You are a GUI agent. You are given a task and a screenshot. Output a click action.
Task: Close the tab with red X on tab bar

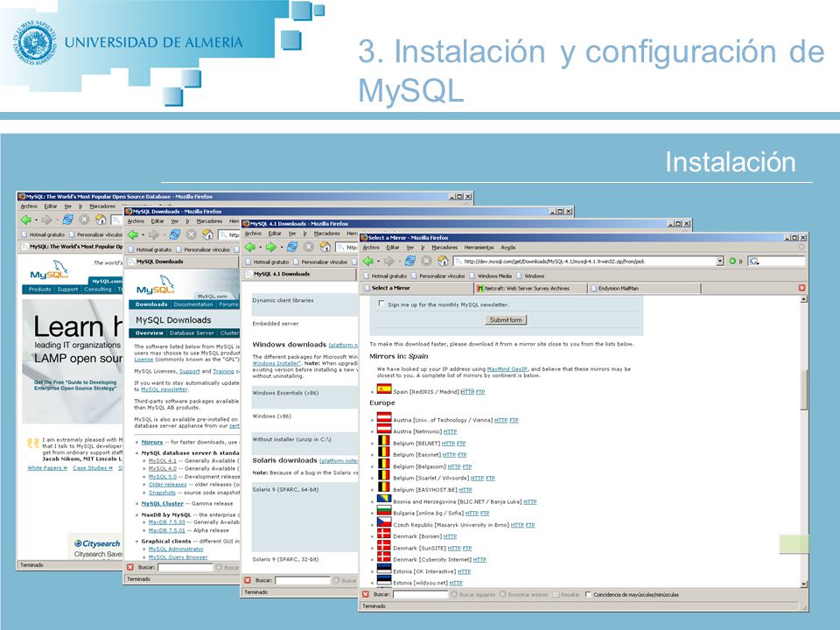[x=802, y=288]
